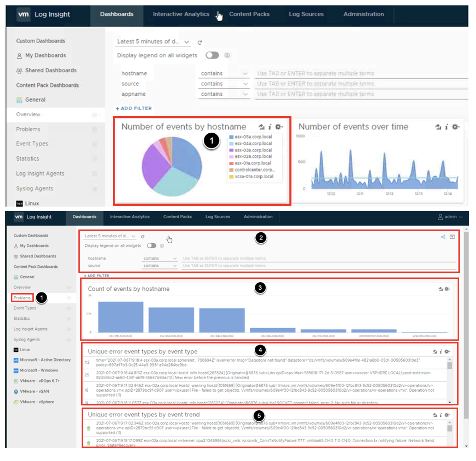The width and height of the screenshot is (476, 461).
Task: Open appname 'contains' operator dropdown
Action: point(224,94)
